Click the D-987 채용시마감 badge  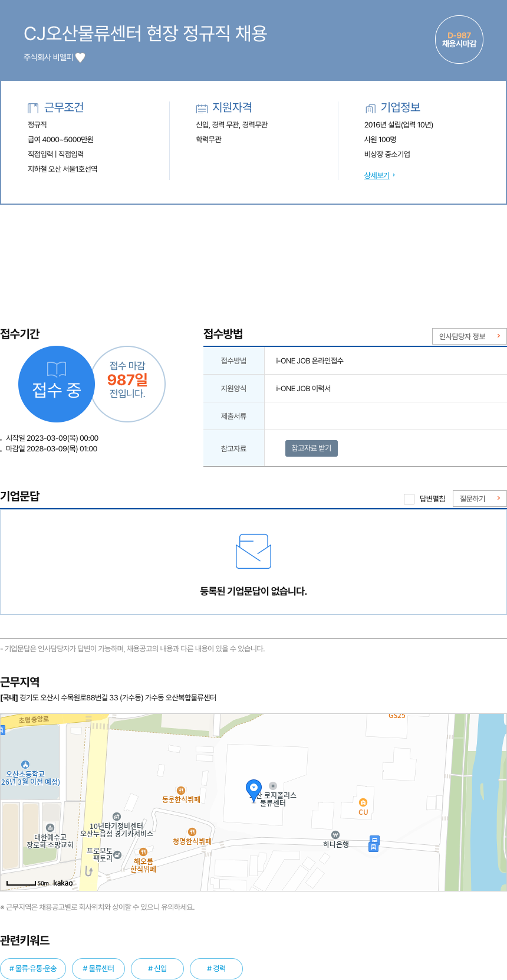tap(459, 40)
